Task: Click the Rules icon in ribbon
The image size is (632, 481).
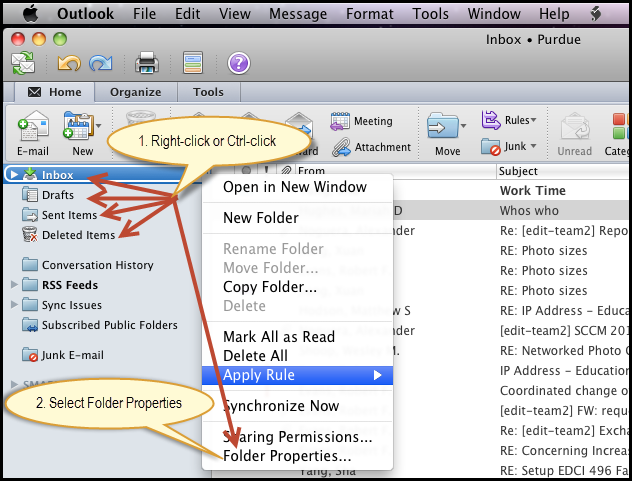Action: 491,120
